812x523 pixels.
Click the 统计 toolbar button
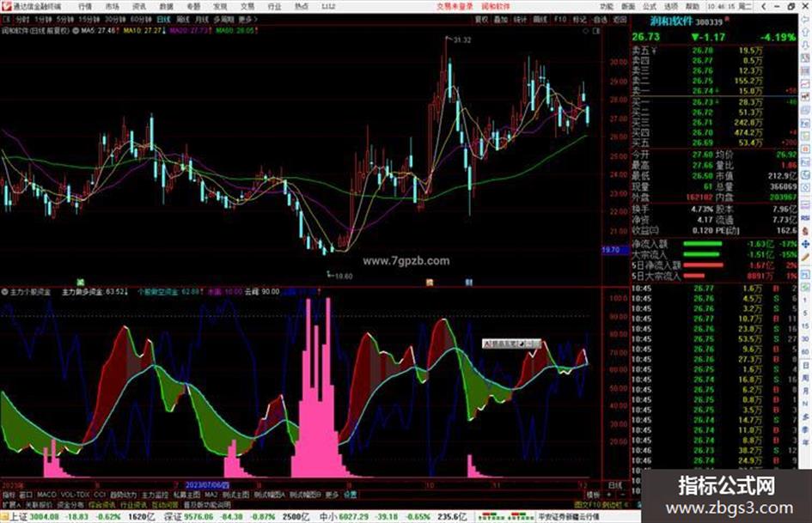point(520,19)
